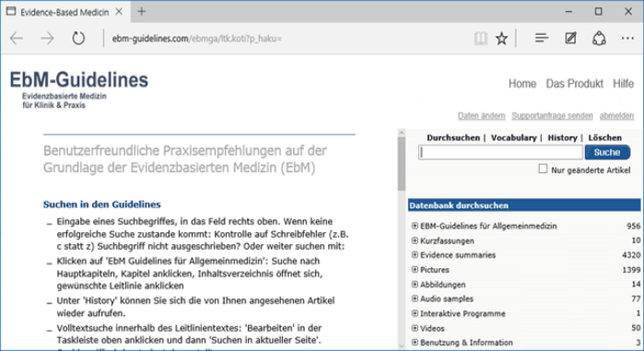
Task: Click the EbM-Guidelines logo
Action: [79, 89]
